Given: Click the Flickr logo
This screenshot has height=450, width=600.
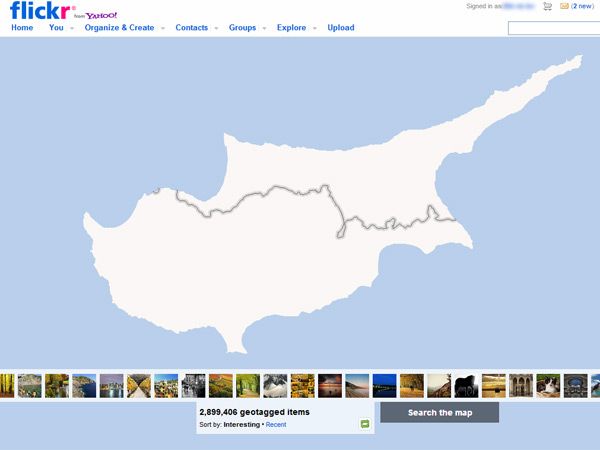Looking at the screenshot, I should (39, 11).
